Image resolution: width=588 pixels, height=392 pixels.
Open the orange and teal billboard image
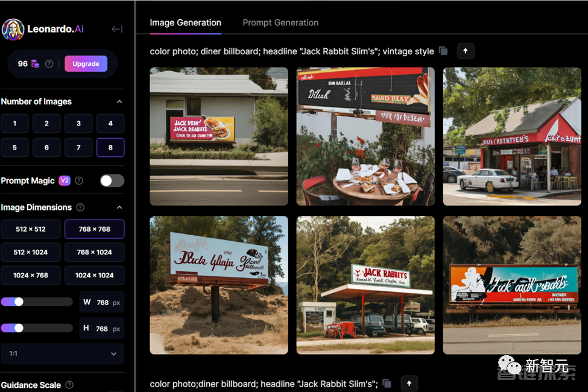click(512, 285)
